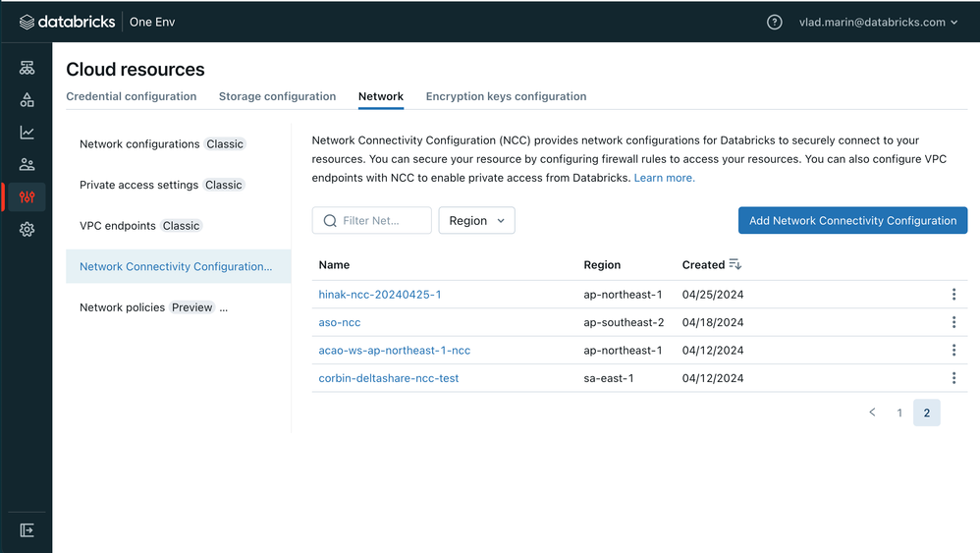Click the Cloud resources sliders icon

point(27,197)
